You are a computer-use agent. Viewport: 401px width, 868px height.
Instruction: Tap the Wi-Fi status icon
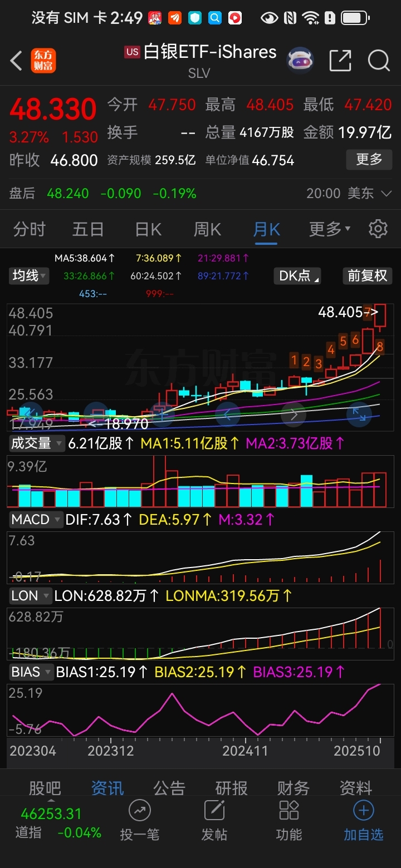[x=310, y=18]
